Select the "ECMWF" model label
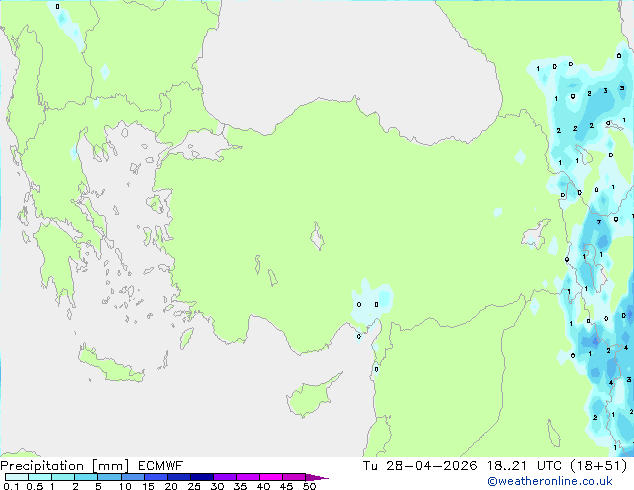This screenshot has width=634, height=490. tap(161, 466)
